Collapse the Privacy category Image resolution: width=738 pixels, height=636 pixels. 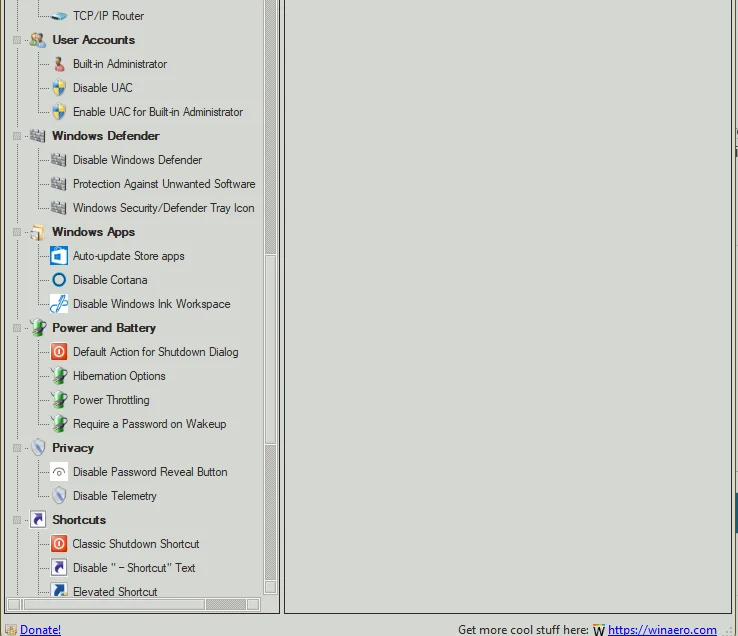pyautogui.click(x=17, y=448)
